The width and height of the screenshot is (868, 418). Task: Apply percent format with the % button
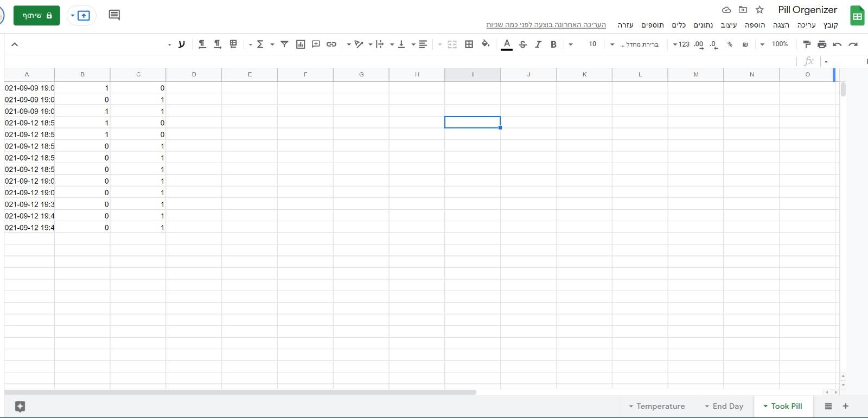point(730,44)
